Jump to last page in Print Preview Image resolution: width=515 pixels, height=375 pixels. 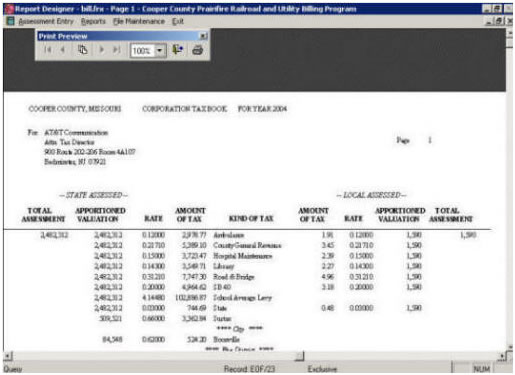click(116, 50)
